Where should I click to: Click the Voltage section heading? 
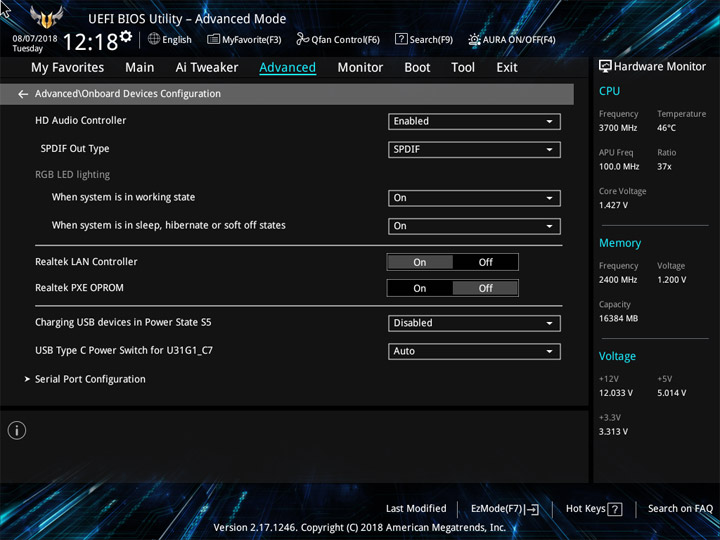click(617, 356)
